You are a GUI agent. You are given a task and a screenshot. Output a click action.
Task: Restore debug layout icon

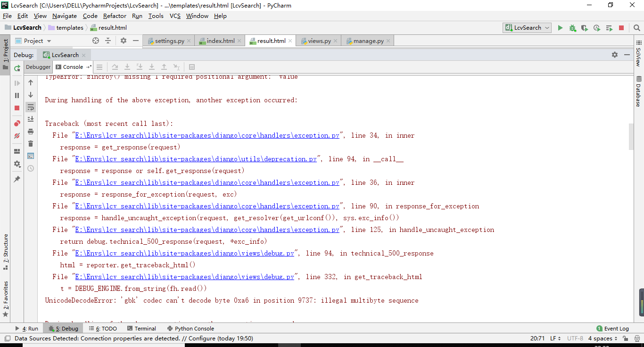(x=17, y=151)
